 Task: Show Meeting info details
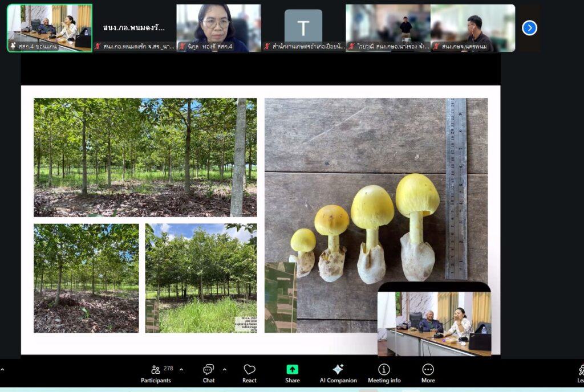[x=384, y=373]
